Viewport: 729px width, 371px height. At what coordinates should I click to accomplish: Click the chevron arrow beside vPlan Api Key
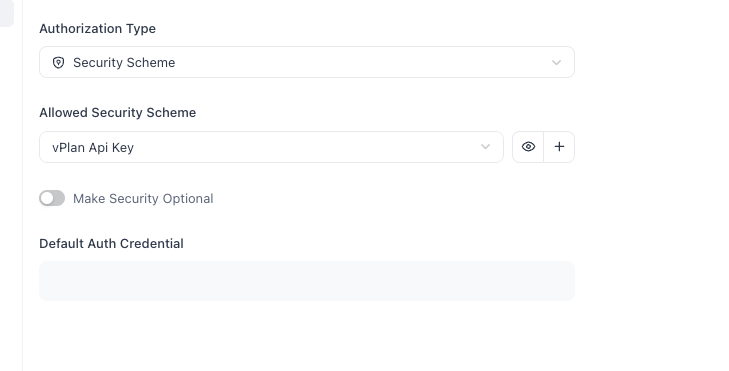pos(485,147)
